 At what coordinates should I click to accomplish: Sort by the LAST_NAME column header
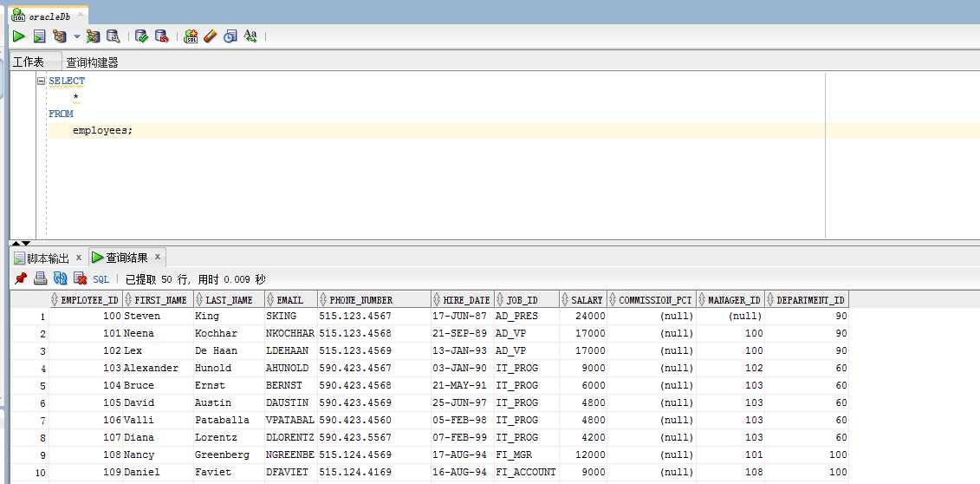pyautogui.click(x=230, y=300)
